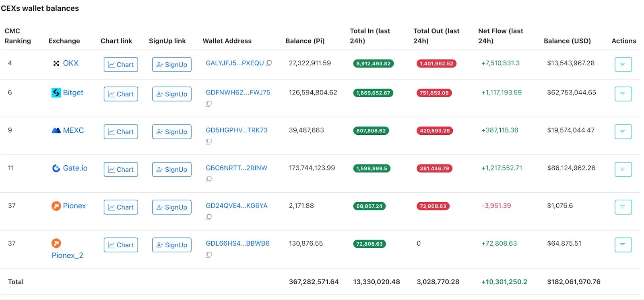The image size is (644, 300).
Task: Click the $62,753,044.65 USD balance
Action: click(572, 92)
